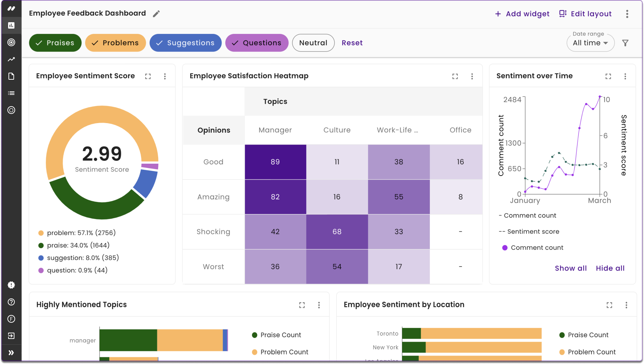Toggle the Praises filter chip
644x364 pixels.
(x=55, y=43)
